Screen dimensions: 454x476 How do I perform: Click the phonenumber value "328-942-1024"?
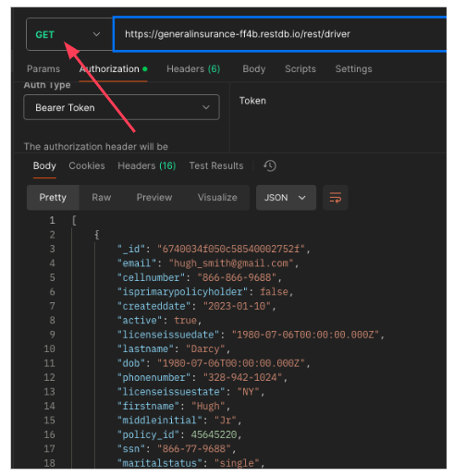242,377
